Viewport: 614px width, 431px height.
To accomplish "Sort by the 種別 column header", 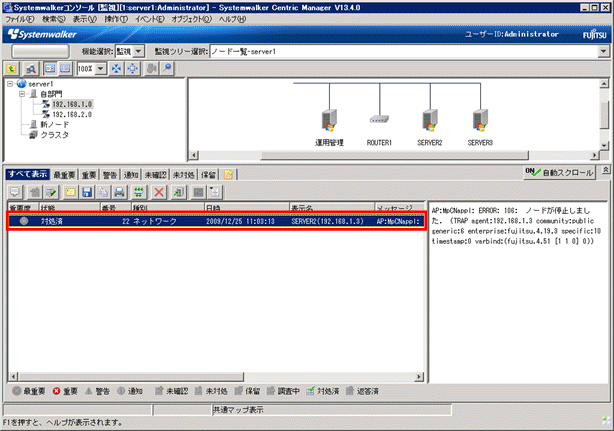I will pos(168,207).
